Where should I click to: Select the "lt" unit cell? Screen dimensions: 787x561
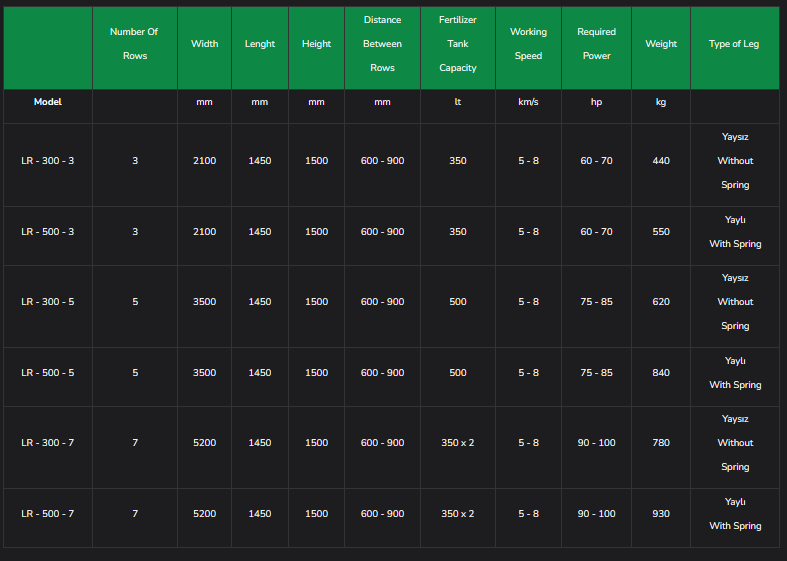tap(457, 102)
